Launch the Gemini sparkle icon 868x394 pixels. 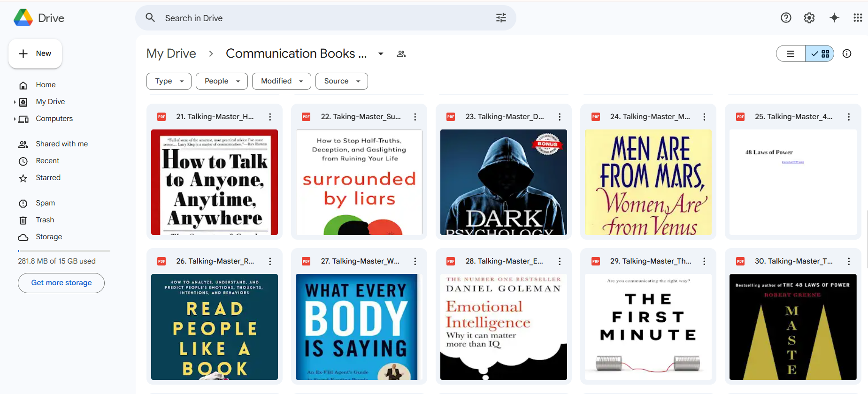point(834,18)
